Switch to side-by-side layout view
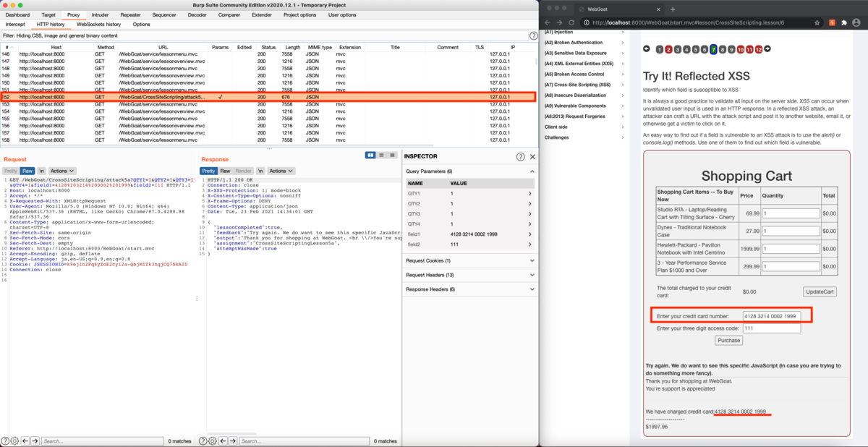 tap(371, 155)
